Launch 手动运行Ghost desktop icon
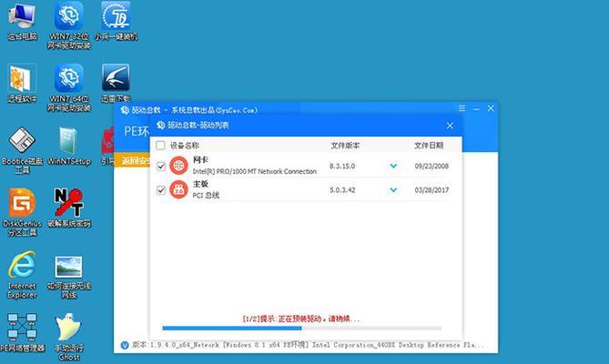This screenshot has width=609, height=364. pyautogui.click(x=69, y=337)
